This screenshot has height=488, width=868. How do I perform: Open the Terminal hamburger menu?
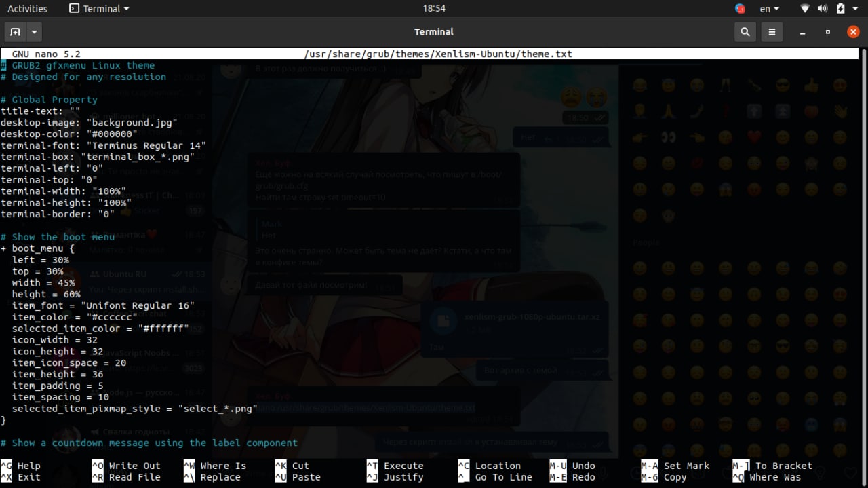coord(772,32)
